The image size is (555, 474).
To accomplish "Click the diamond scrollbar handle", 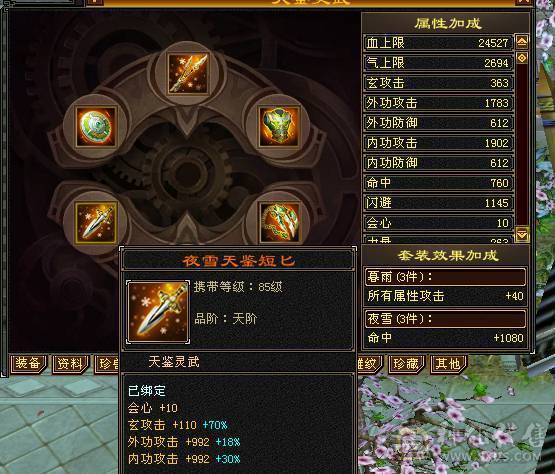I will tap(522, 57).
